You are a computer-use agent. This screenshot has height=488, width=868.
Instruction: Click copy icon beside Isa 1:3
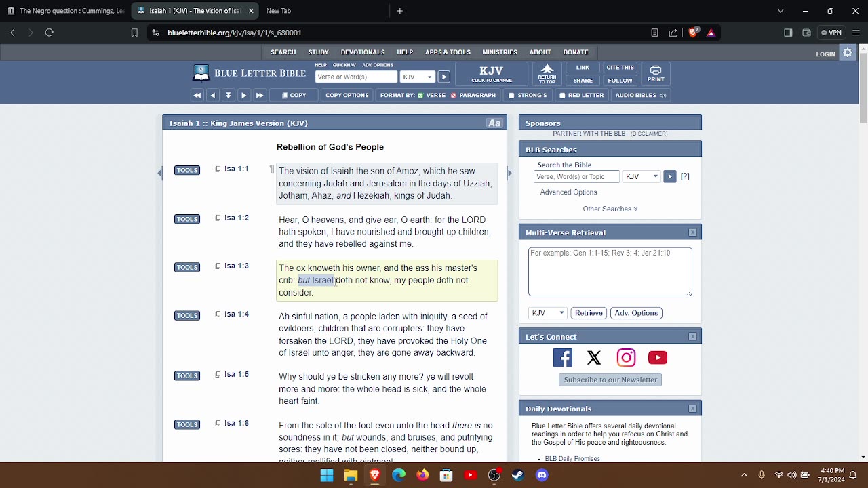coord(218,266)
